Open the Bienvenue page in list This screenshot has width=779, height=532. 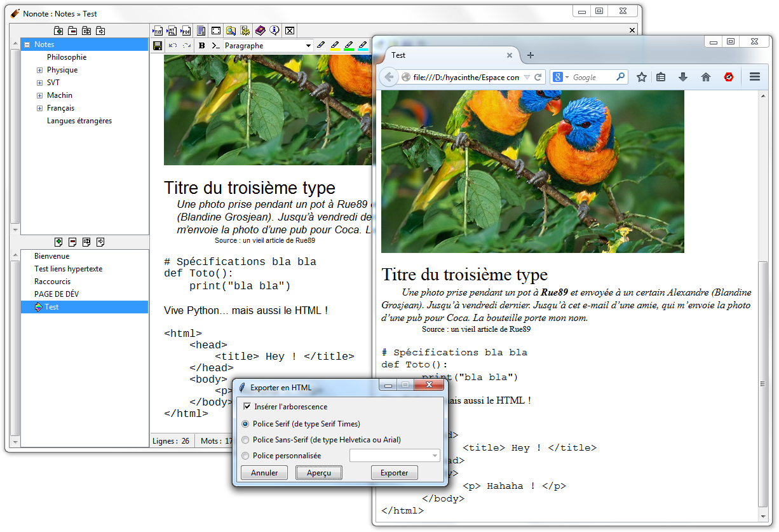(52, 256)
